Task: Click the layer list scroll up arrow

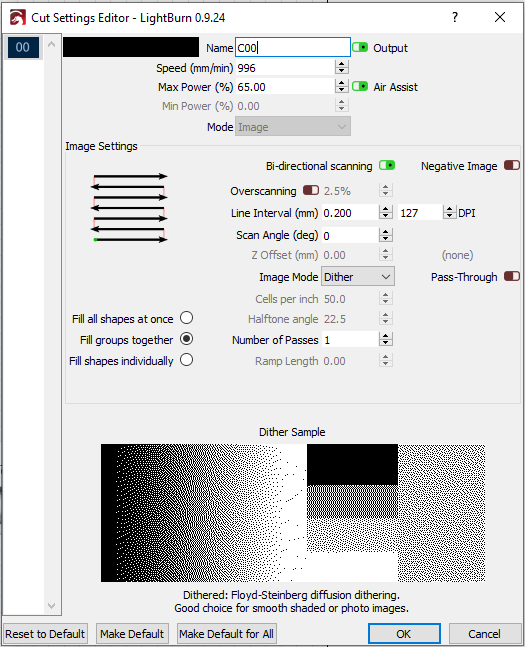Action: click(x=52, y=44)
